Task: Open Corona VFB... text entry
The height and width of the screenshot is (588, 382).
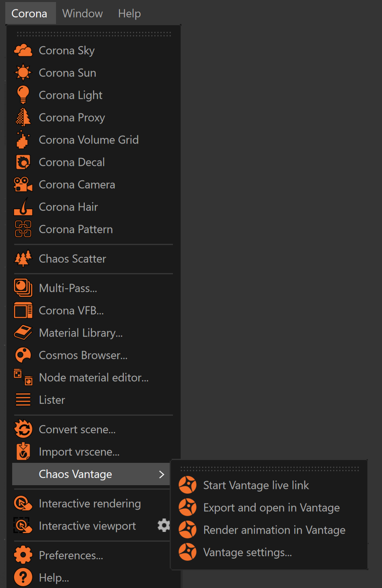Action: 71,310
